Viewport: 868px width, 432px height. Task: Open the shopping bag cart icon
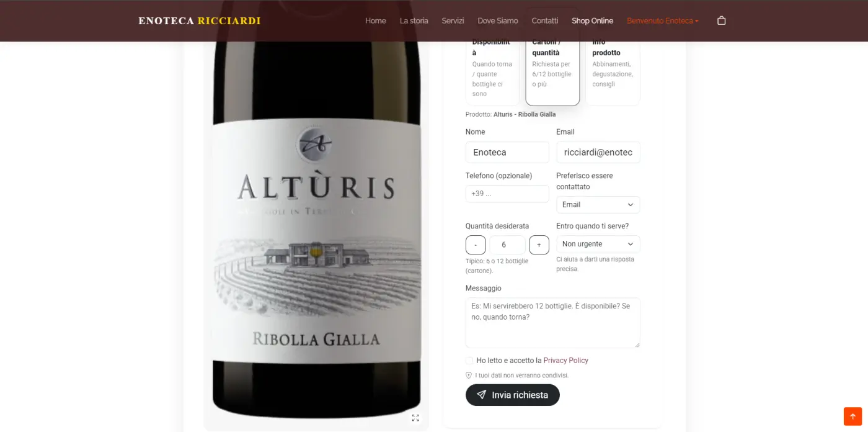pyautogui.click(x=721, y=20)
